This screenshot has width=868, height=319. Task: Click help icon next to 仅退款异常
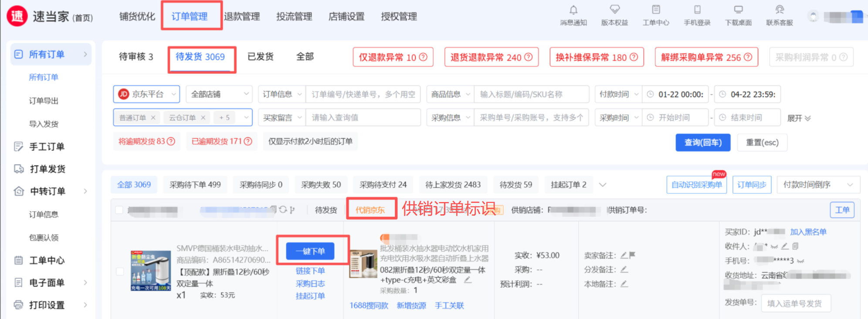(423, 57)
